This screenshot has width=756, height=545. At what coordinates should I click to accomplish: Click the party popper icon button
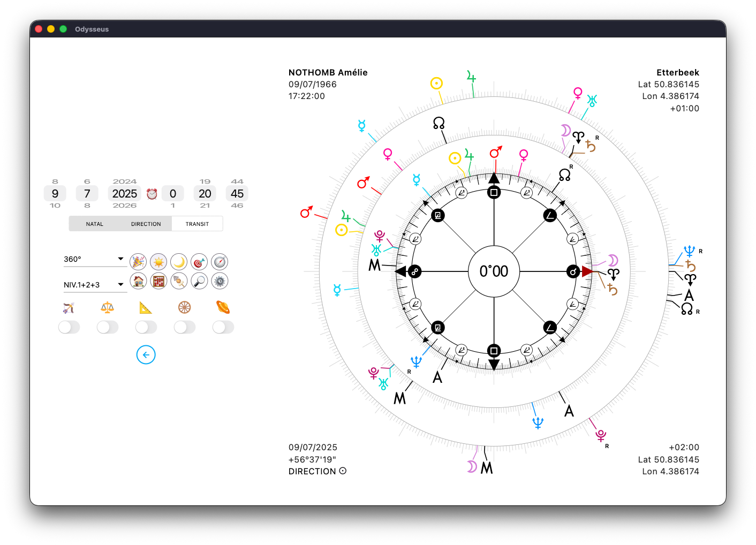[138, 262]
